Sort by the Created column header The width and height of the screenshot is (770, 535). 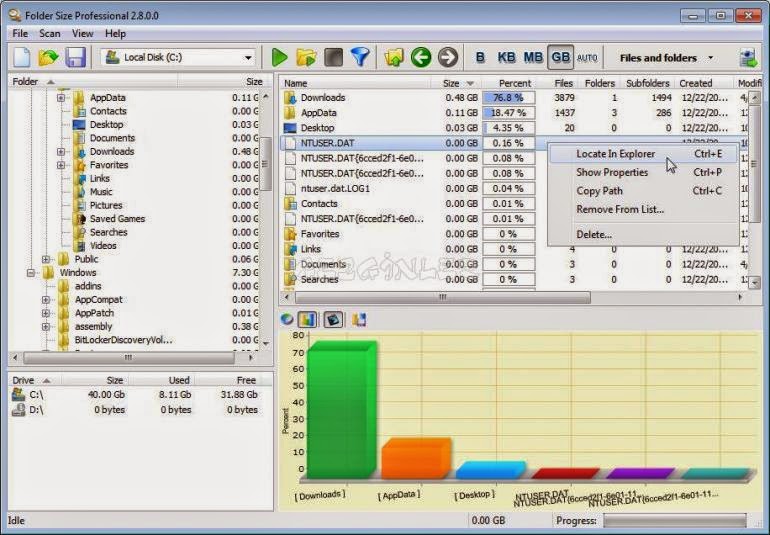point(704,83)
